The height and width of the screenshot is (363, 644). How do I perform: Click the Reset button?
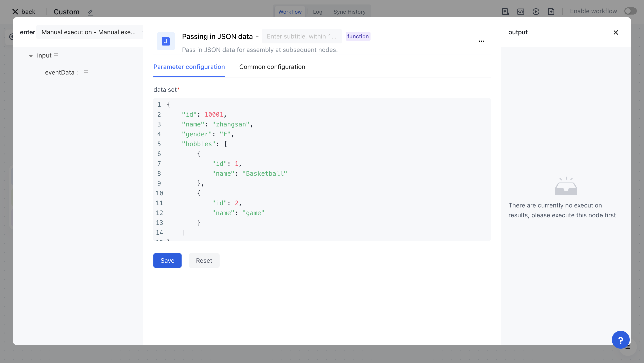coord(204,261)
